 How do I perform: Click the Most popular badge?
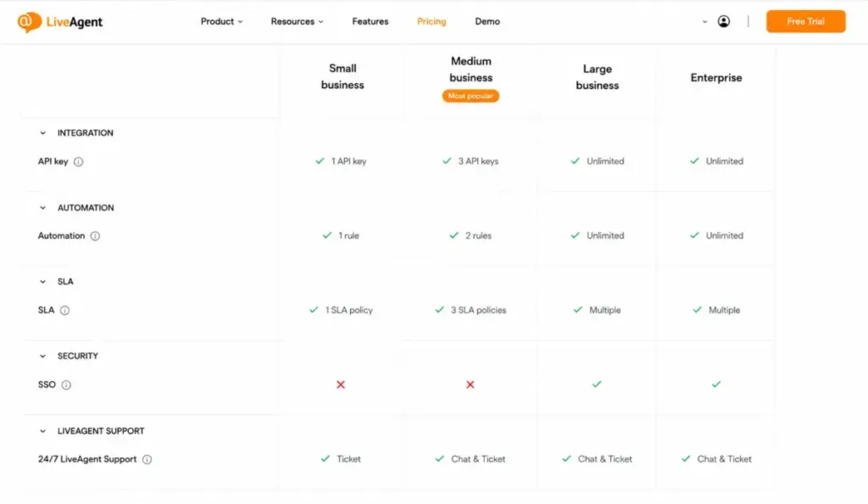[x=470, y=97]
